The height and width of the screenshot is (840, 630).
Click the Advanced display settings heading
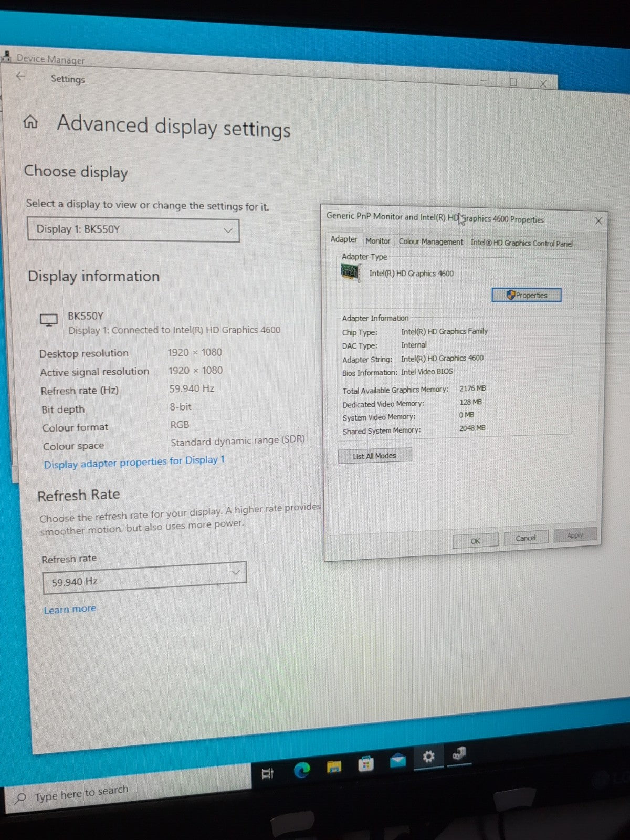point(174,127)
